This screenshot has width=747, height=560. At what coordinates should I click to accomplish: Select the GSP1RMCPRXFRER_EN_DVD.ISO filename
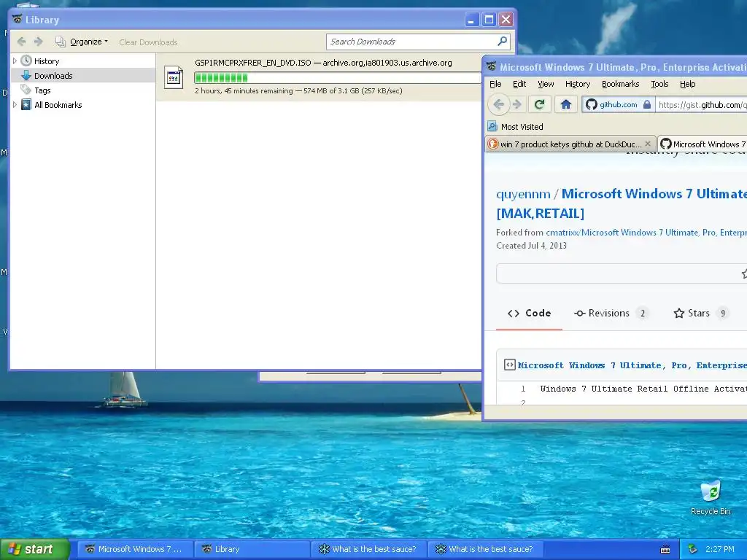point(253,63)
